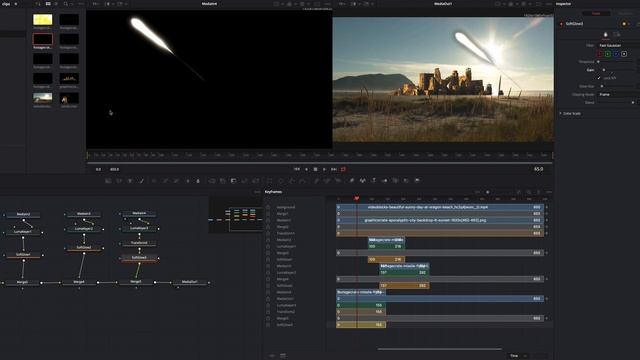Viewport: 640px width, 360px height.
Task: Add a BSpline mask from the toolbar
Action: tap(302, 180)
